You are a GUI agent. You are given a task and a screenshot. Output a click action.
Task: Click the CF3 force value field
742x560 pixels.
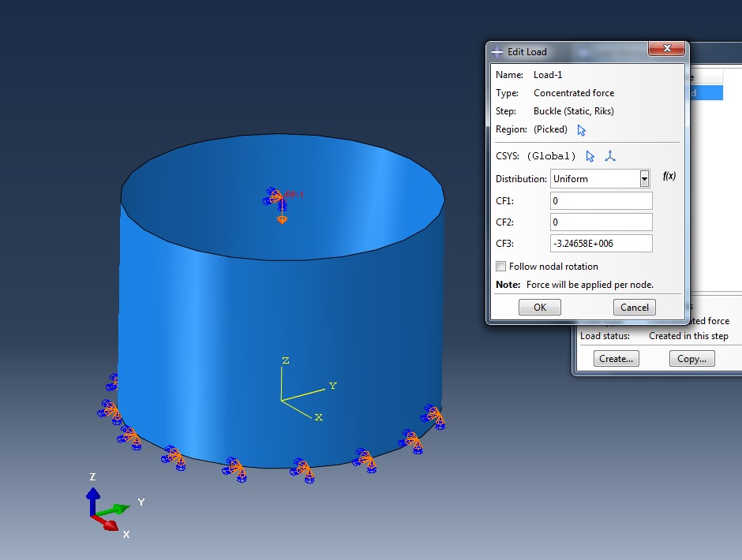[601, 243]
